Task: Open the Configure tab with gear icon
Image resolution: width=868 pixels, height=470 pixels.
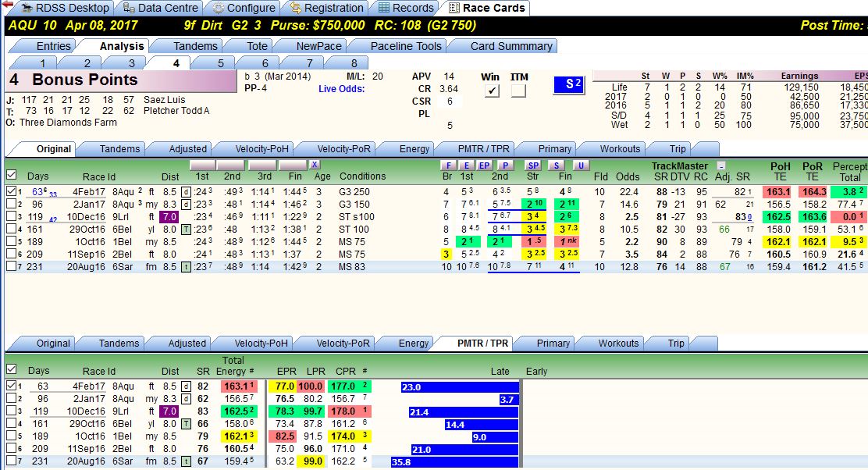Action: (244, 8)
